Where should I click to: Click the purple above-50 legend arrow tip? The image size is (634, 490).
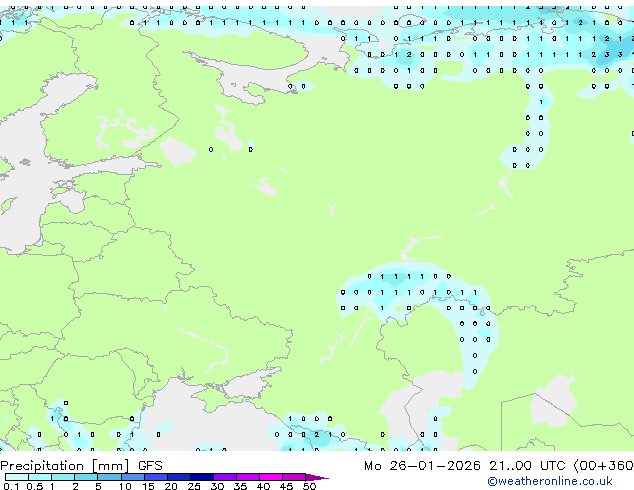point(317,477)
